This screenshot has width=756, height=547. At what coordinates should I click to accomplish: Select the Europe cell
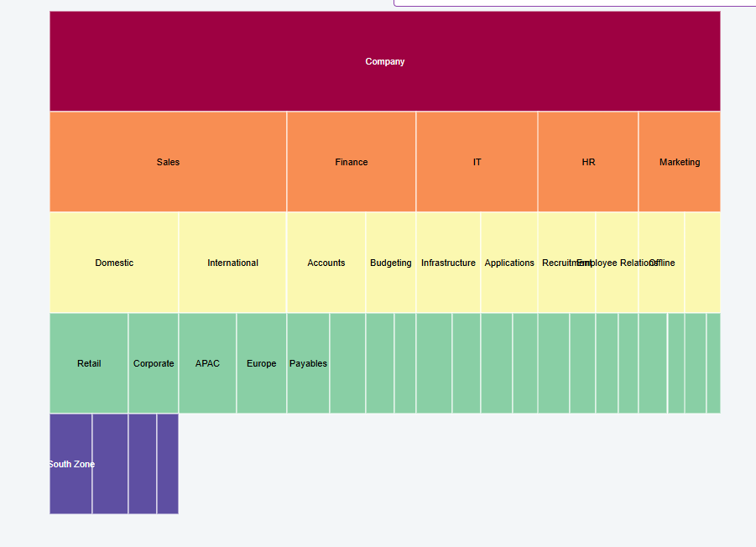(262, 363)
